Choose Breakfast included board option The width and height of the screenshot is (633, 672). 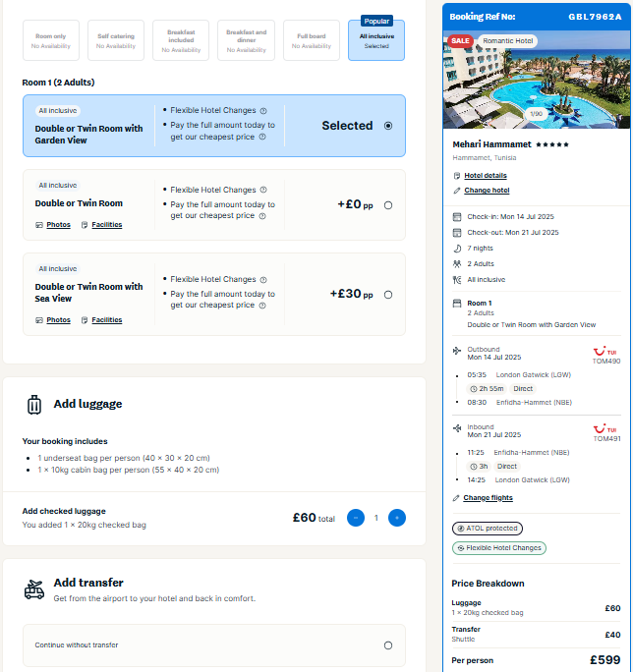click(181, 40)
